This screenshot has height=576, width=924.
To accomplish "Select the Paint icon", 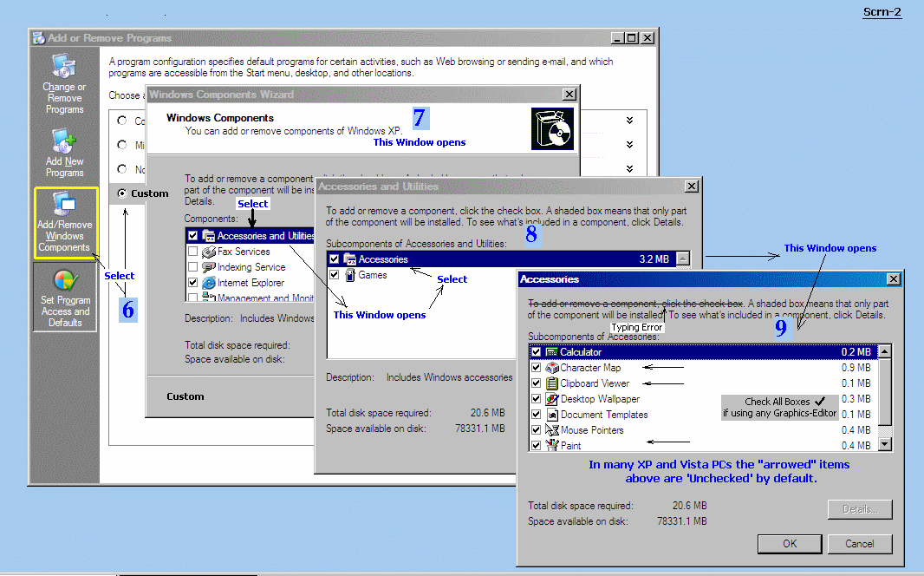I will (x=551, y=446).
